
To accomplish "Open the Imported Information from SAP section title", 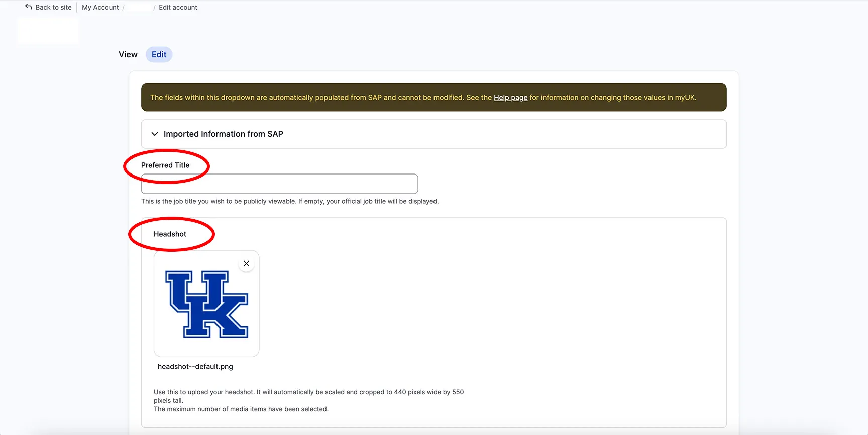I will coord(223,134).
